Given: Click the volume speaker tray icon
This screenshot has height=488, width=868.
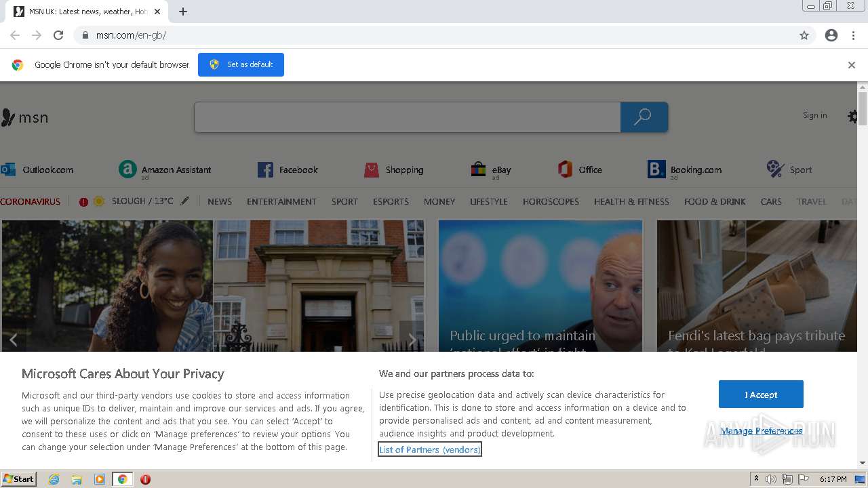Looking at the screenshot, I should (771, 479).
